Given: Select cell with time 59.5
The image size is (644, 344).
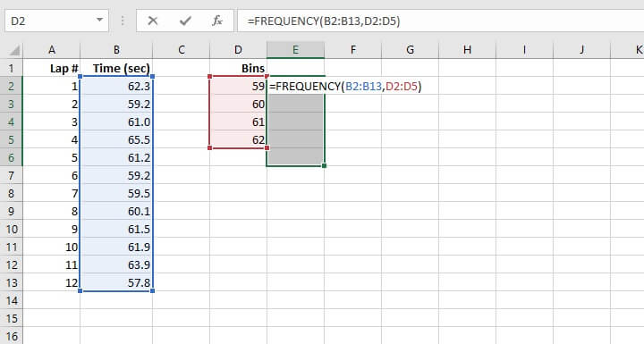Looking at the screenshot, I should pos(116,193).
